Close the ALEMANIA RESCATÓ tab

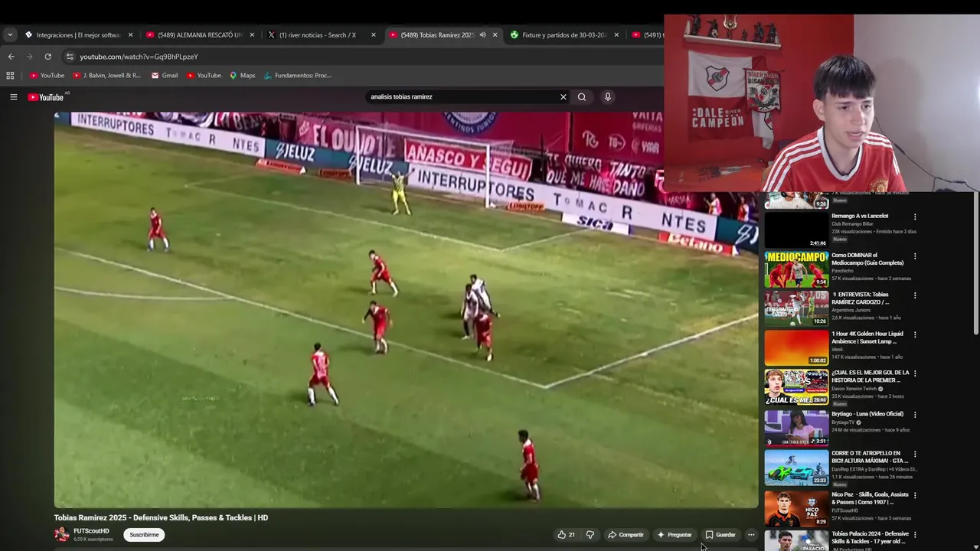coord(252,34)
